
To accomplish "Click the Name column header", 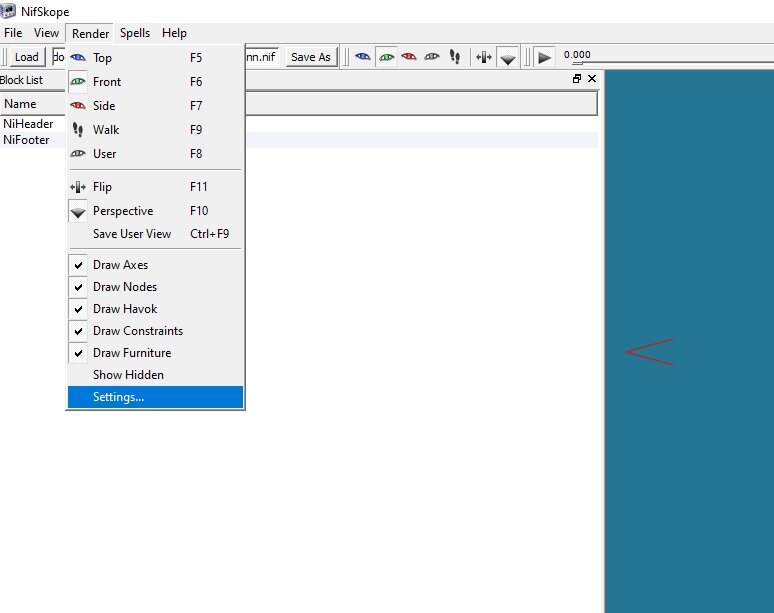I will tap(33, 104).
